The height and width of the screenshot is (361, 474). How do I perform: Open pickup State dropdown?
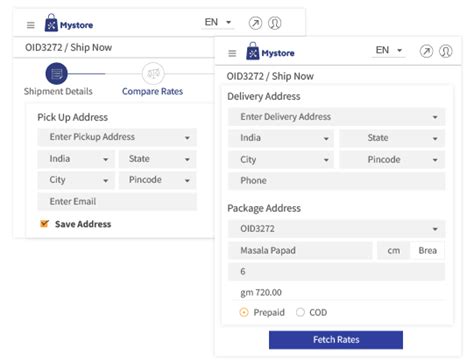(x=158, y=159)
